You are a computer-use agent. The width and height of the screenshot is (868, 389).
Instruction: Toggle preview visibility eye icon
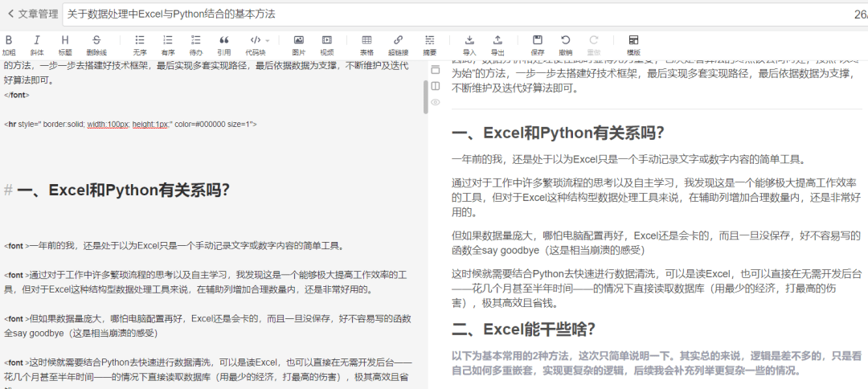(435, 102)
